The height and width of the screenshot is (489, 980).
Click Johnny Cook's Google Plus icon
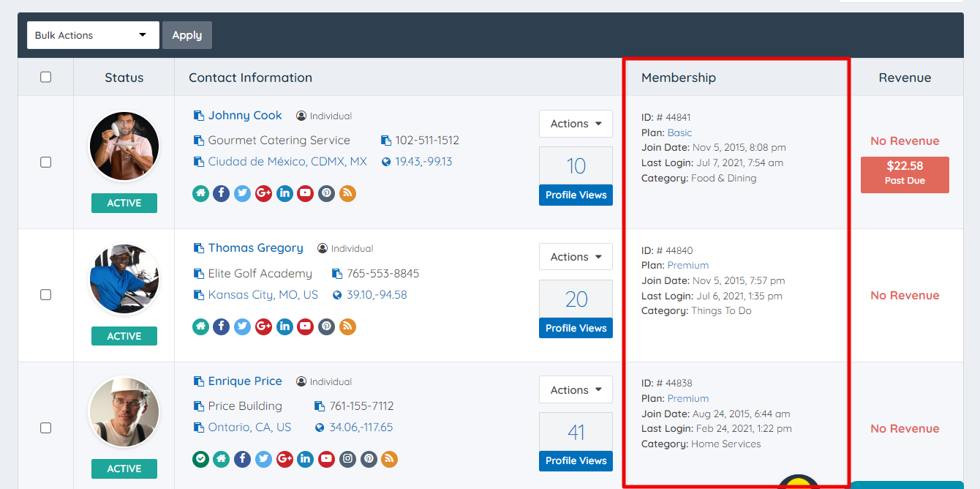coord(264,193)
